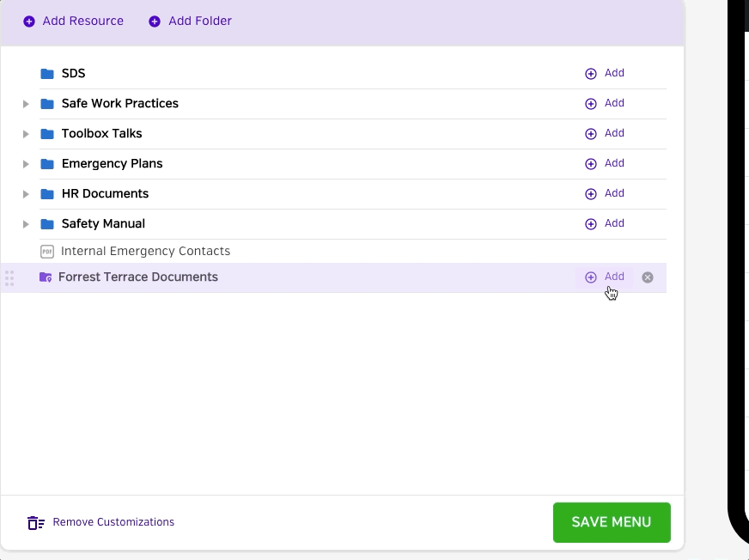
Task: Select the Safety Manual label
Action: coord(103,224)
